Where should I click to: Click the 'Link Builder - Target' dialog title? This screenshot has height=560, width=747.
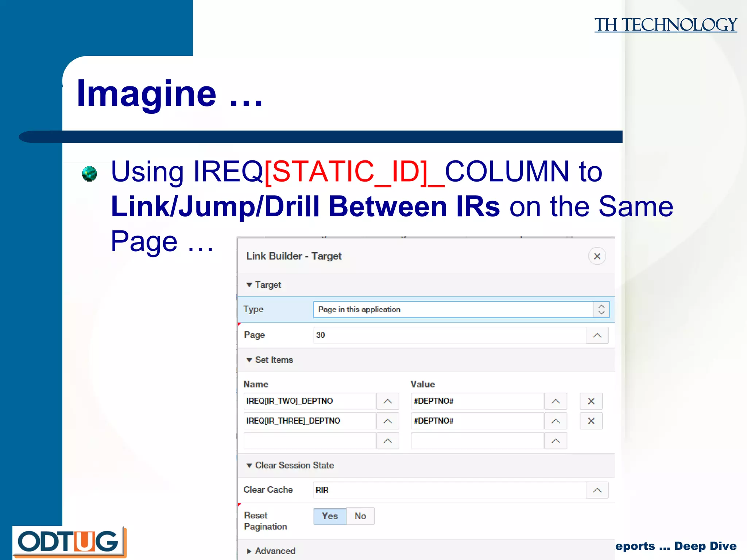click(x=294, y=256)
